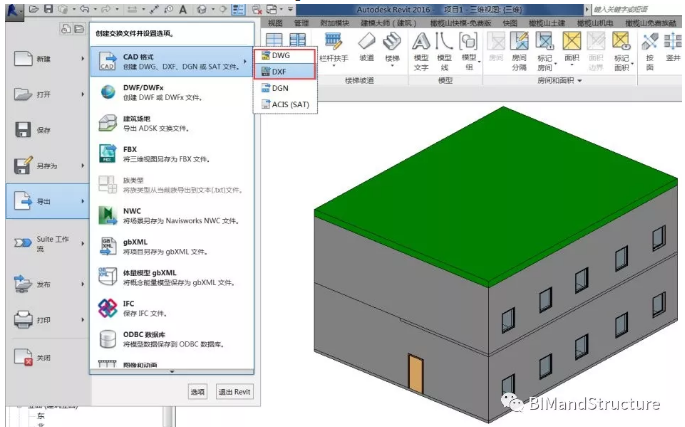Click the Undo arrow icon

pyautogui.click(x=85, y=9)
